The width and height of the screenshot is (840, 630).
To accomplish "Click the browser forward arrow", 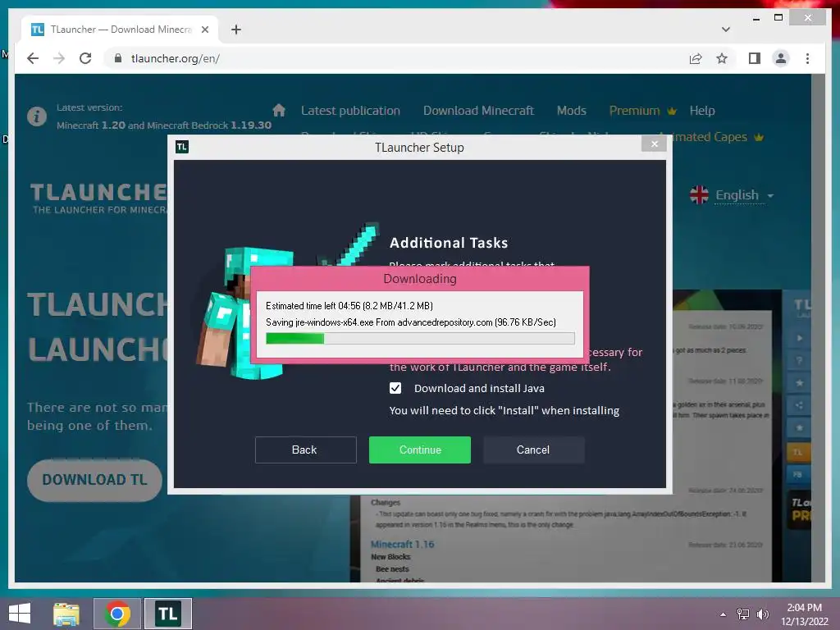I will [59, 58].
